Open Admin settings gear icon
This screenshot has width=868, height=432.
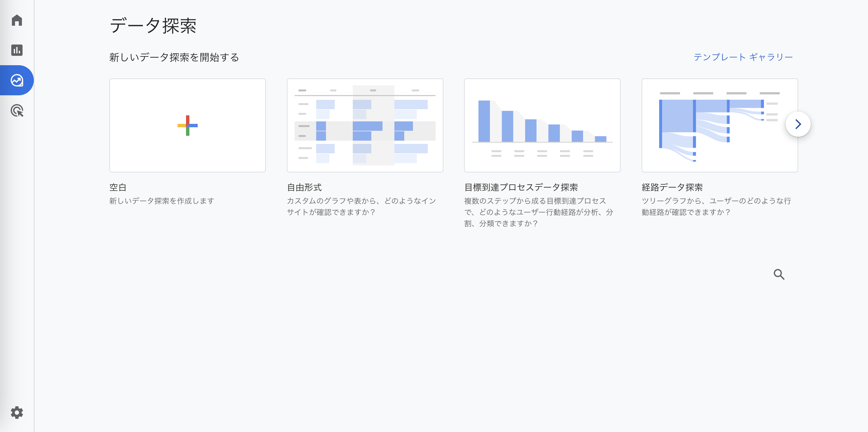click(17, 412)
